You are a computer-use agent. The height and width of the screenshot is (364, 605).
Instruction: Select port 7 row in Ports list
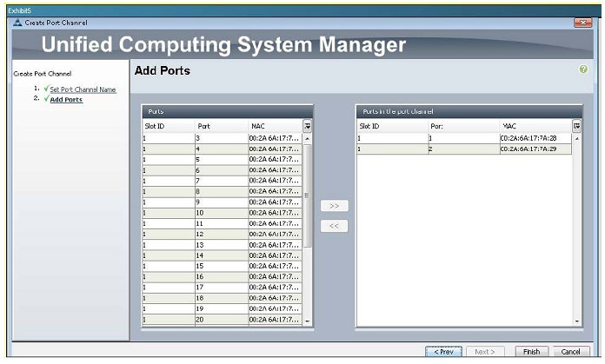223,181
